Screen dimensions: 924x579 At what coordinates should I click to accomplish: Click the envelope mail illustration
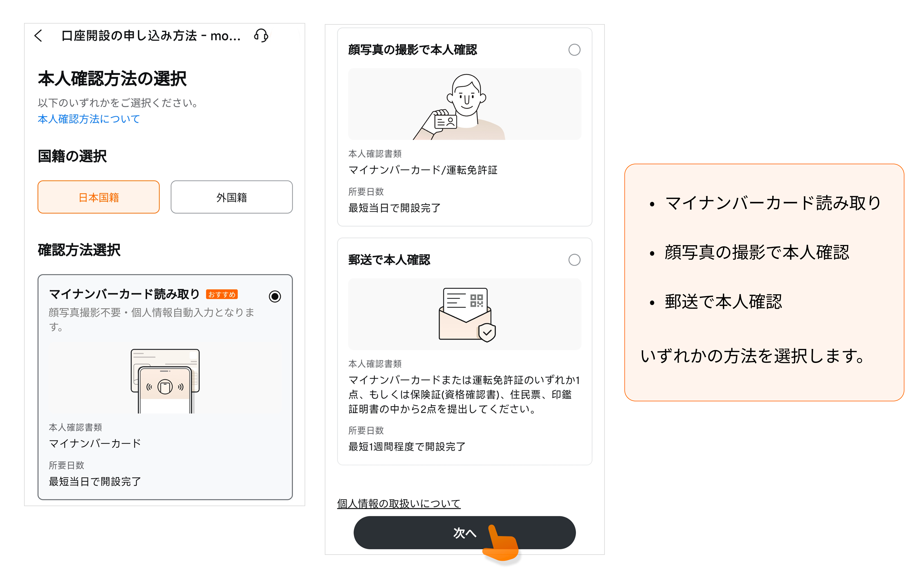coord(466,314)
